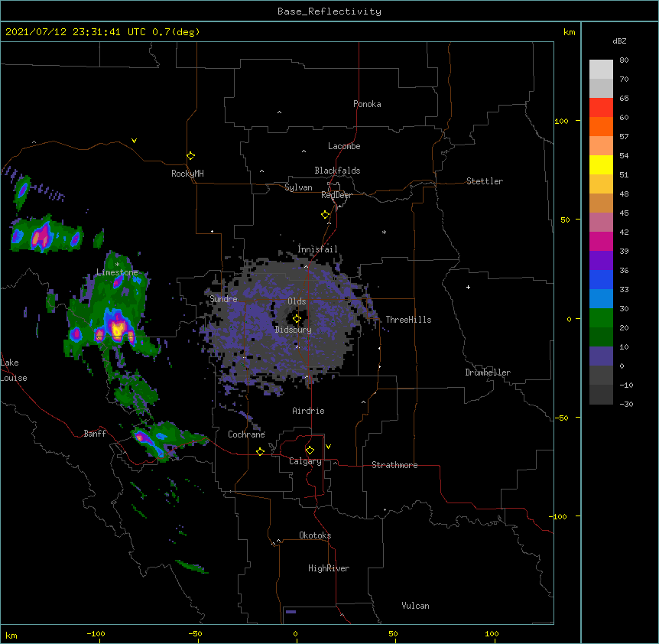Click the Sylvan label on map
The image size is (659, 644).
point(298,187)
